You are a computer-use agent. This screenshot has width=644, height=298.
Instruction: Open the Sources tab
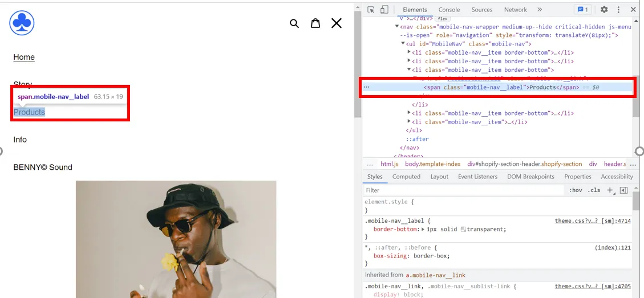(x=482, y=10)
